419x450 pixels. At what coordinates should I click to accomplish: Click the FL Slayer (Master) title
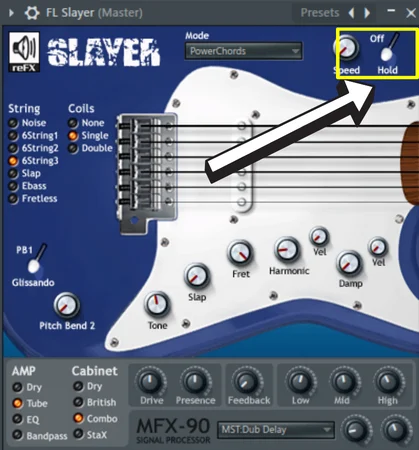click(94, 13)
